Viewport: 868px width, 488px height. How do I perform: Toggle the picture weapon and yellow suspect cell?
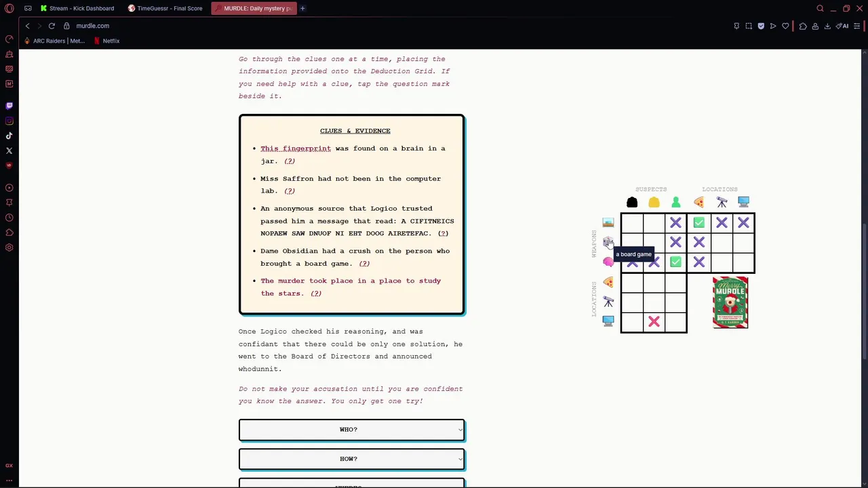pos(654,222)
